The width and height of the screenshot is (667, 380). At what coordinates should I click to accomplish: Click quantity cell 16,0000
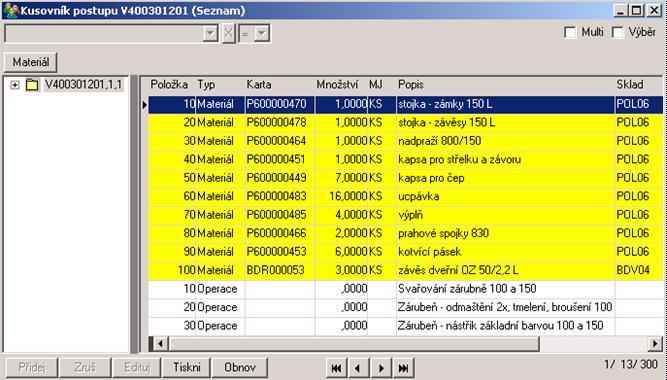click(341, 196)
